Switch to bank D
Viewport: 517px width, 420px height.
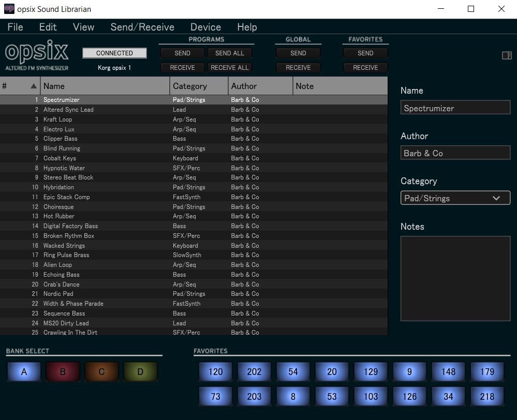(x=140, y=372)
